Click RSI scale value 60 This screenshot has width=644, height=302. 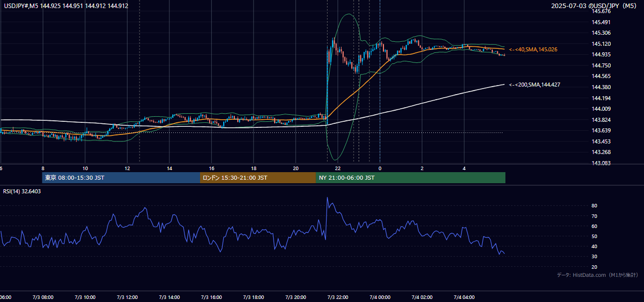pyautogui.click(x=595, y=226)
